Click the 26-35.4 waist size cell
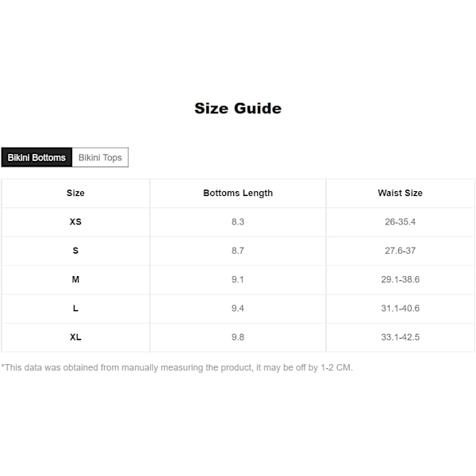476x476 pixels. (x=401, y=222)
